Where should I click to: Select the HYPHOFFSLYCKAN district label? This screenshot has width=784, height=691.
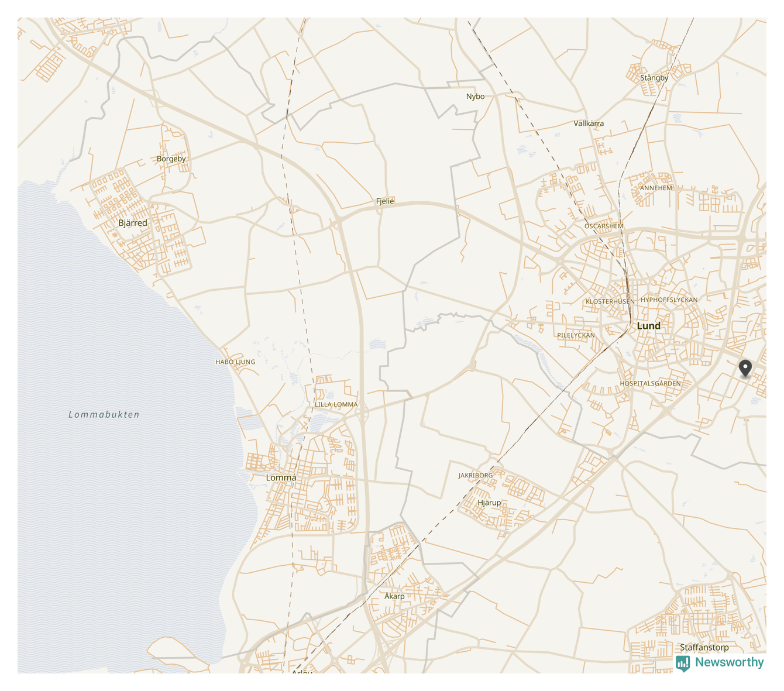669,300
